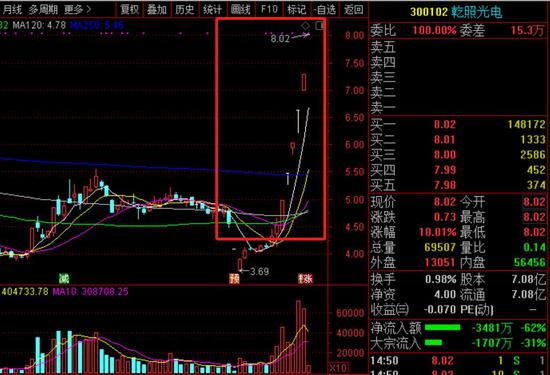Click the 14:50 tick trade row at 8.02
The height and width of the screenshot is (375, 550).
(x=458, y=361)
